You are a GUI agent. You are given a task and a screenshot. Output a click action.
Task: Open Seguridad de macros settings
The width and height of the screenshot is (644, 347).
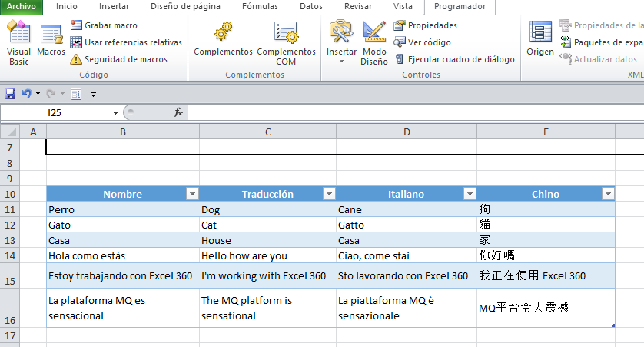pos(124,59)
